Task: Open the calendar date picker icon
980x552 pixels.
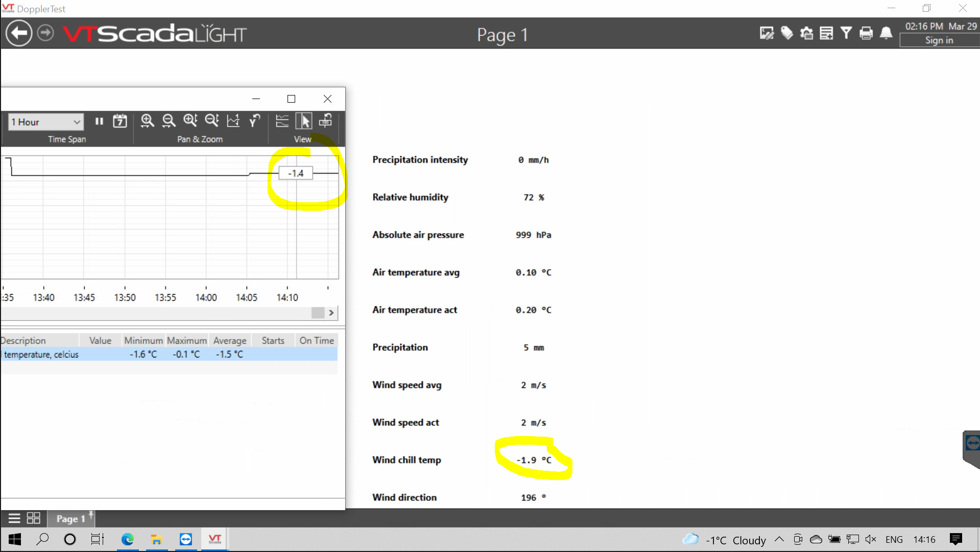Action: (120, 121)
